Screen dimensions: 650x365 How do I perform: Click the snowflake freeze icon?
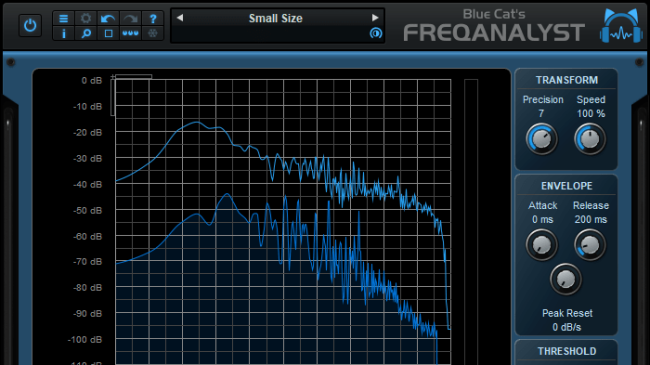[x=153, y=34]
